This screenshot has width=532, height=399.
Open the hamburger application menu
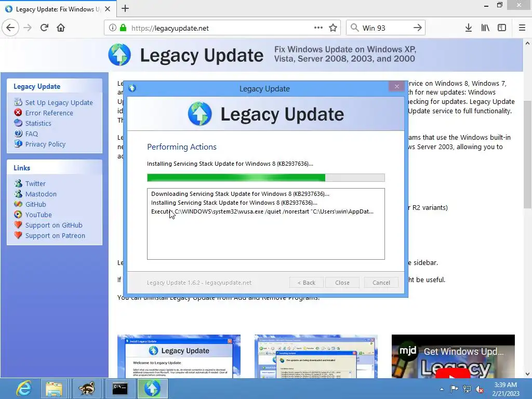coord(522,28)
